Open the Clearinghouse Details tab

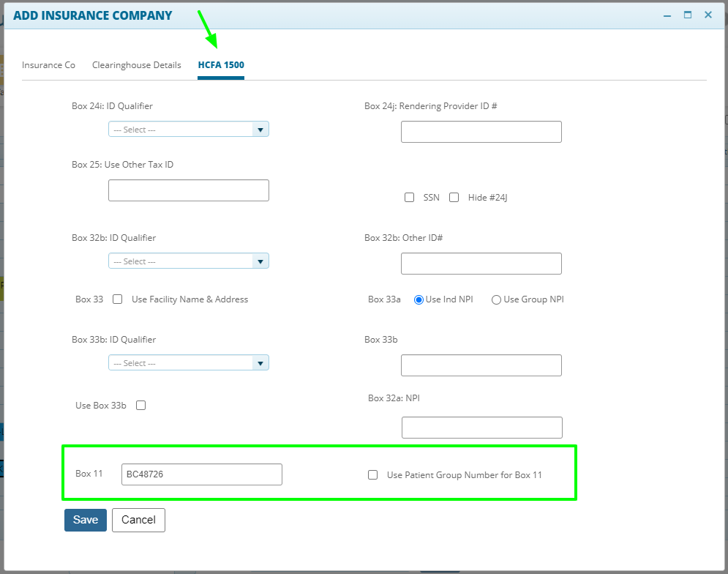(x=137, y=65)
